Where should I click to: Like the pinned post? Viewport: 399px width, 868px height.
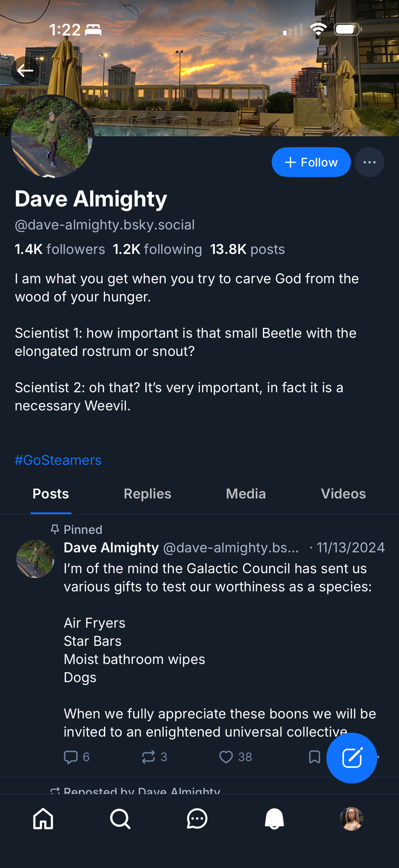(x=226, y=757)
